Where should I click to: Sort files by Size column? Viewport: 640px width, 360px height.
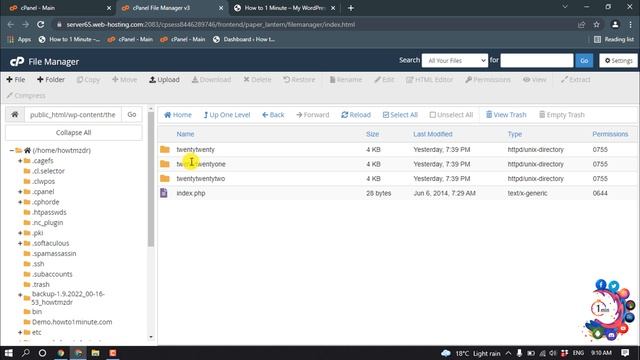pyautogui.click(x=372, y=134)
